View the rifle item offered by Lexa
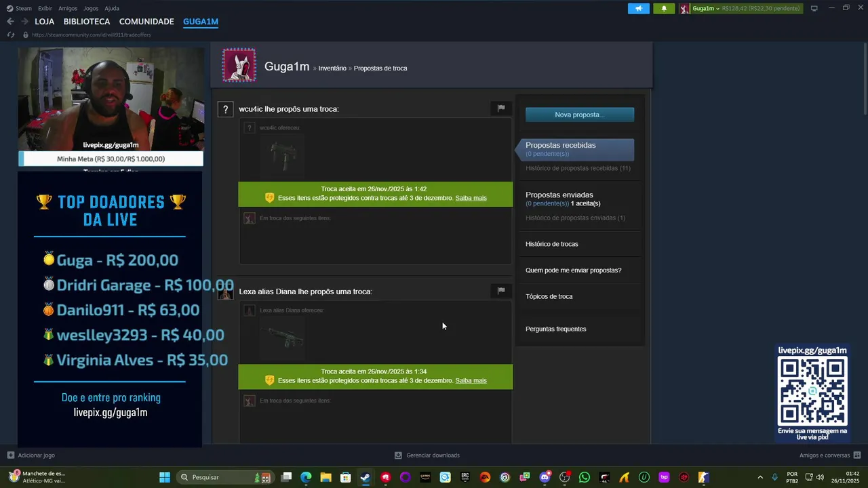The image size is (868, 488). click(283, 339)
